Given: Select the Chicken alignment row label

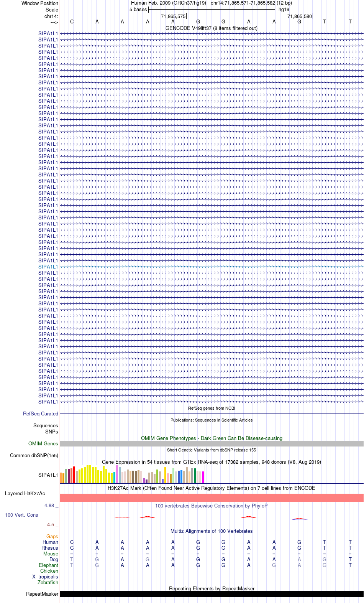Looking at the screenshot, I should coord(49,571).
